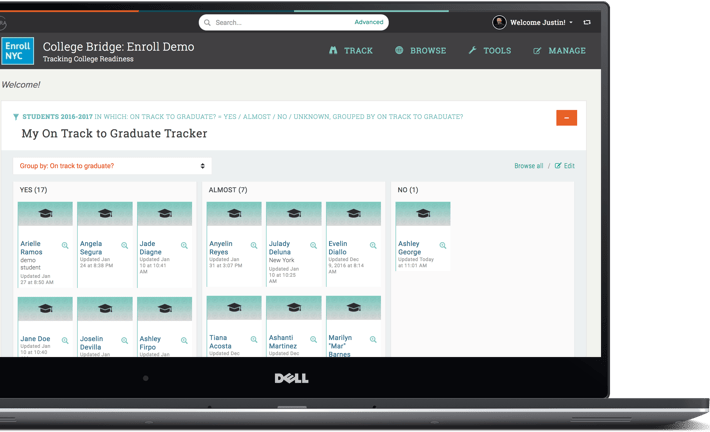Screen dimensions: 710x432
Task: Click the Enroll NYC logo
Action: tap(18, 51)
